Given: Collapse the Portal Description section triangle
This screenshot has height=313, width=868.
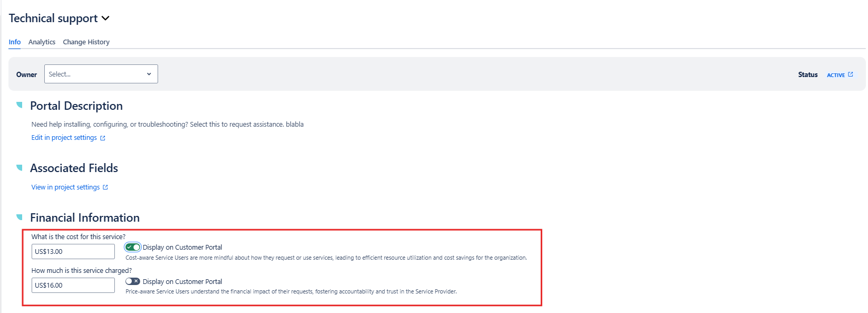Looking at the screenshot, I should pos(19,105).
